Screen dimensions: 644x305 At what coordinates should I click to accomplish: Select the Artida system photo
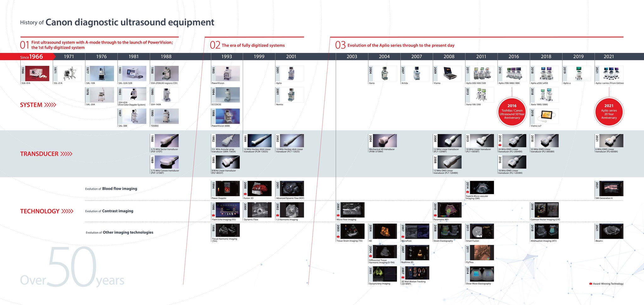tap(417, 74)
